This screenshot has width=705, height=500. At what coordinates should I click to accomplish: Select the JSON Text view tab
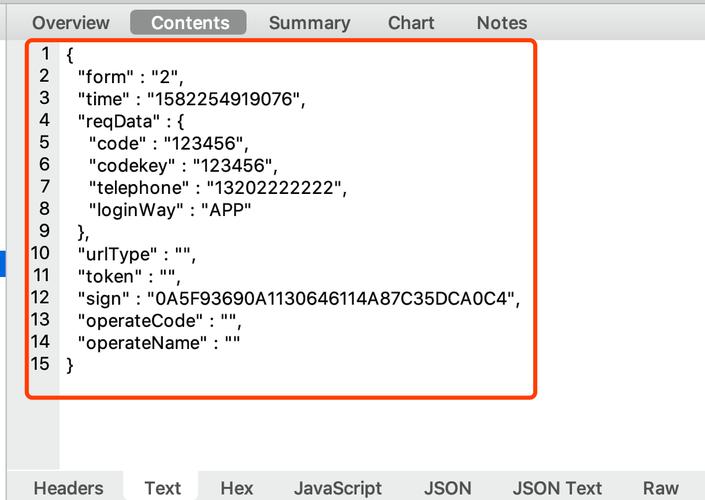coord(557,488)
